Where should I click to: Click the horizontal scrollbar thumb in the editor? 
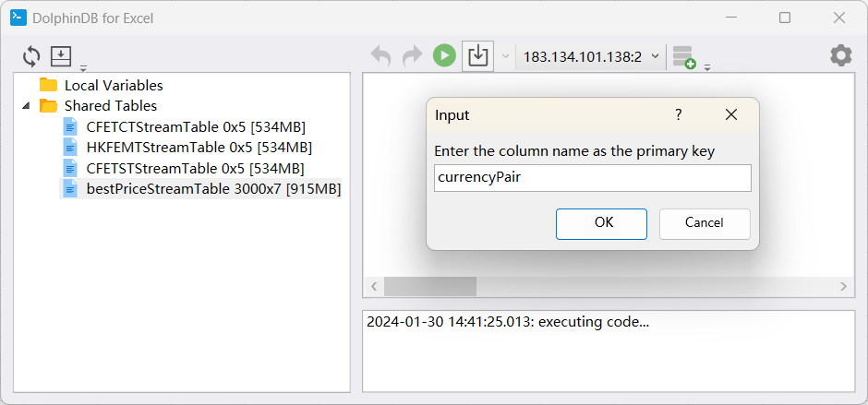tap(429, 287)
